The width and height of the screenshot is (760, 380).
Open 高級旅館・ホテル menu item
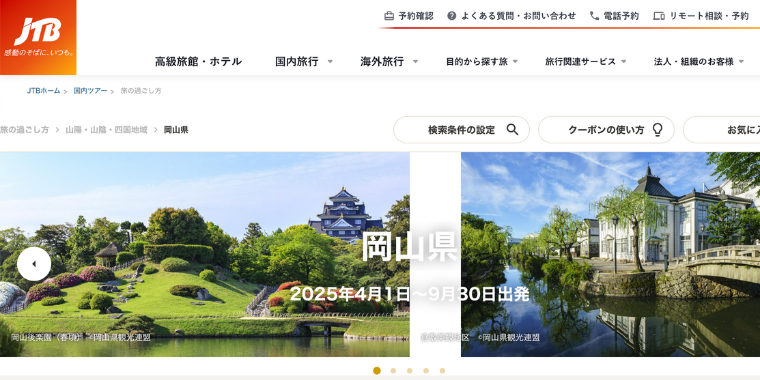(x=198, y=62)
